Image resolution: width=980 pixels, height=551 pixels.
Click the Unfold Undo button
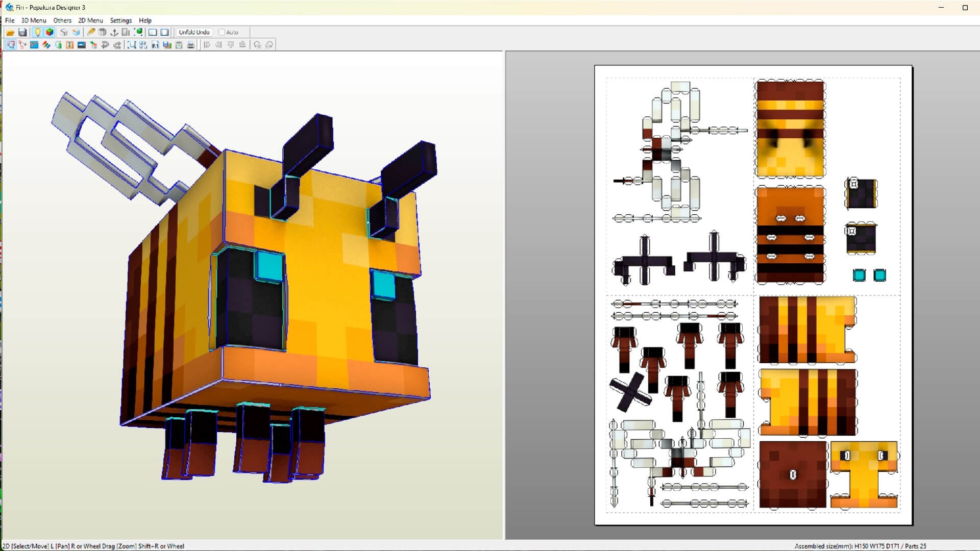[194, 32]
